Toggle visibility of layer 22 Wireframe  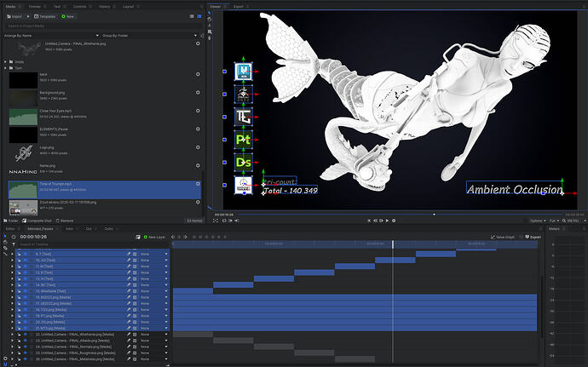[25, 335]
